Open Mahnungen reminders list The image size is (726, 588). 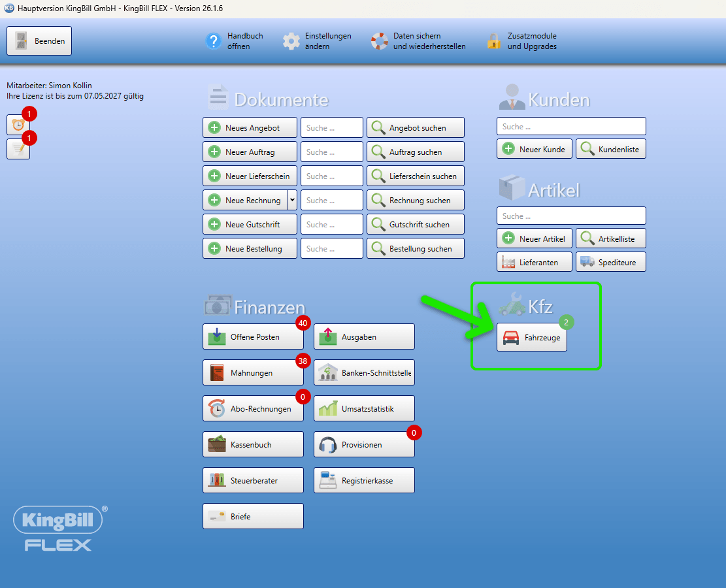[x=253, y=372]
